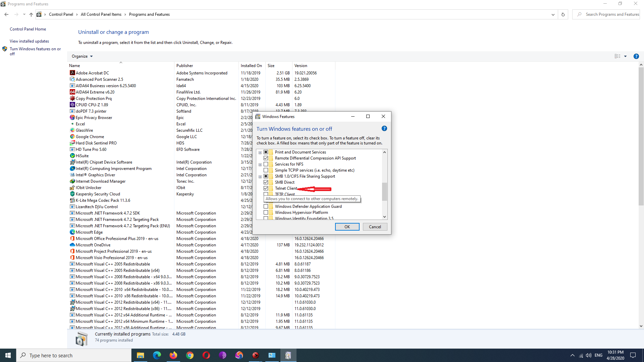
Task: Open the notification center icon
Action: point(633,355)
